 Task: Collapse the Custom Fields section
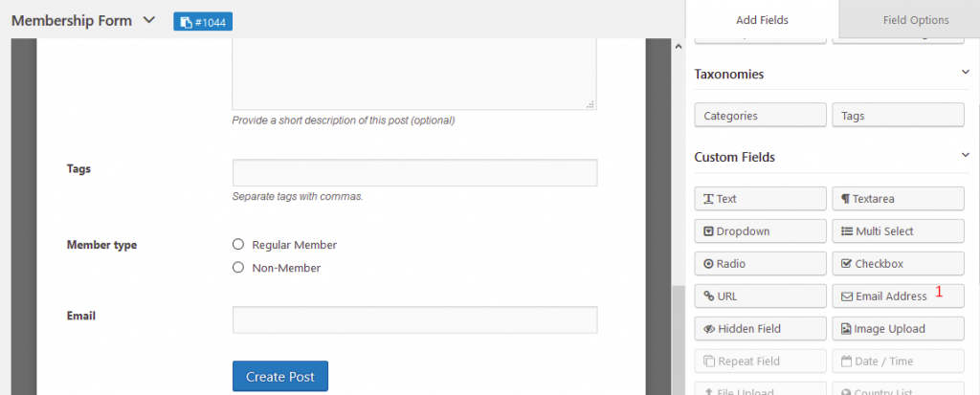[966, 154]
